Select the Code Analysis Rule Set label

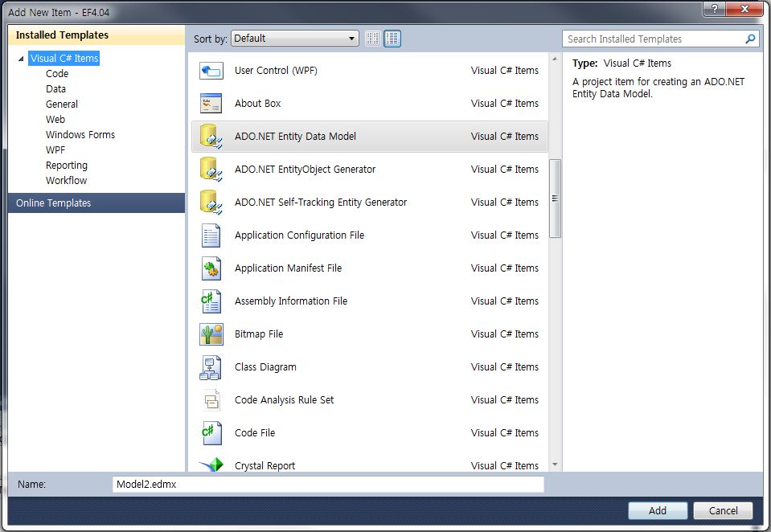point(285,400)
